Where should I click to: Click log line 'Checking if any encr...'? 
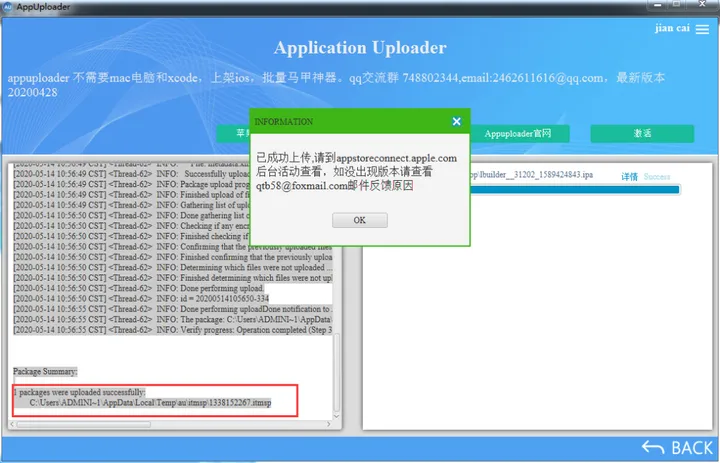point(131,226)
